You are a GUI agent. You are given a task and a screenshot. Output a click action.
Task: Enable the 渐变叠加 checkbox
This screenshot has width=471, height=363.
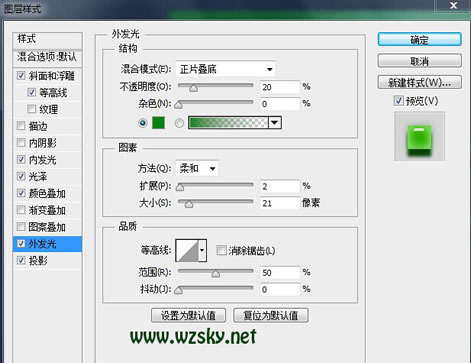coord(21,210)
